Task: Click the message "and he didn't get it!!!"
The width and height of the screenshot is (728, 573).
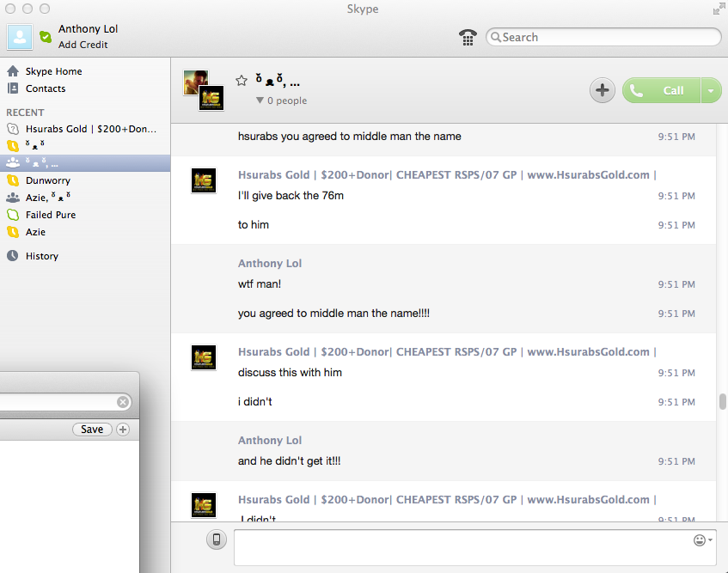Action: [x=290, y=460]
